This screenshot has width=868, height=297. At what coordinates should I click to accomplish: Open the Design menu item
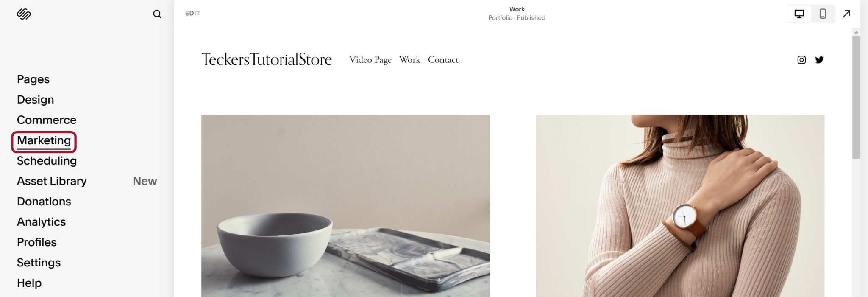[35, 100]
